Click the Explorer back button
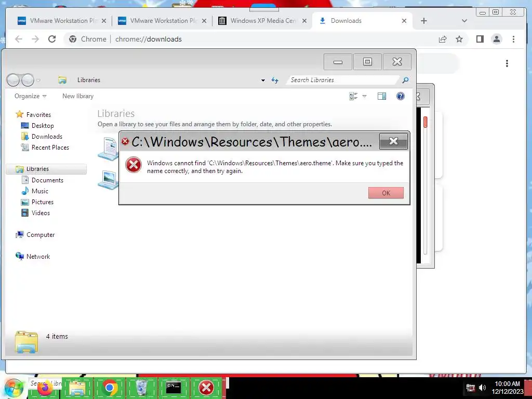532x399 pixels. click(x=13, y=80)
